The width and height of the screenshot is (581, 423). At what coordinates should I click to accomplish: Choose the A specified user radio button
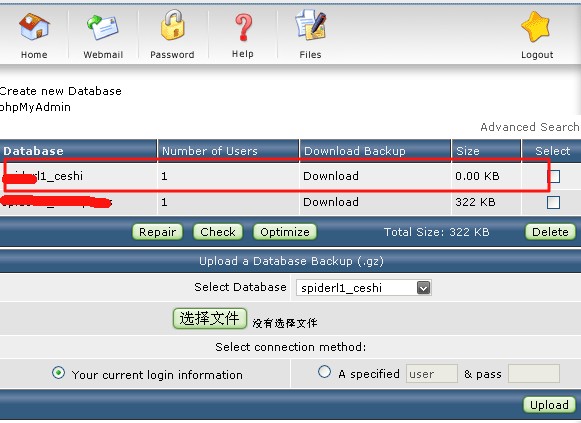tap(324, 372)
